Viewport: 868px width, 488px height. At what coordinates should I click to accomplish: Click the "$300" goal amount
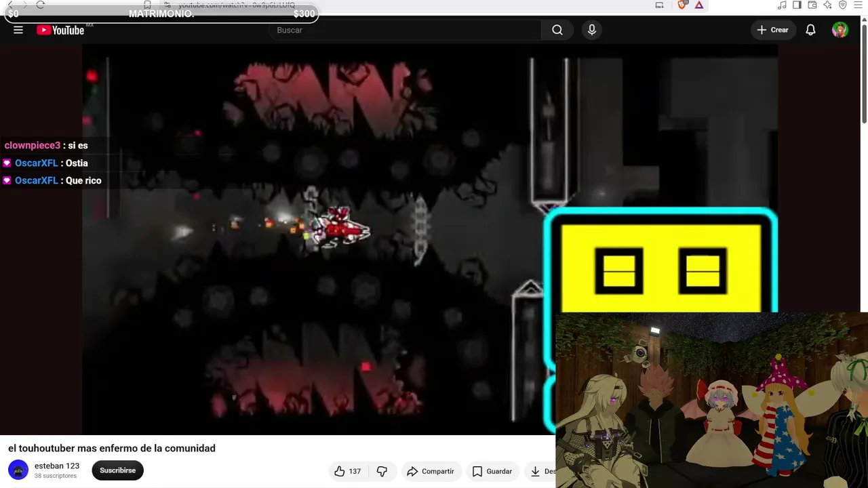tap(304, 14)
